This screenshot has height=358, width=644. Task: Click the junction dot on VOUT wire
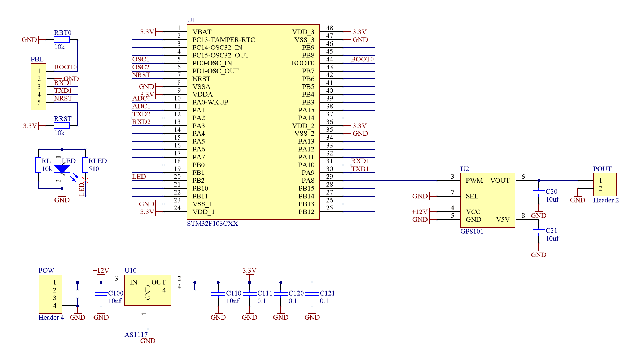pyautogui.click(x=539, y=181)
